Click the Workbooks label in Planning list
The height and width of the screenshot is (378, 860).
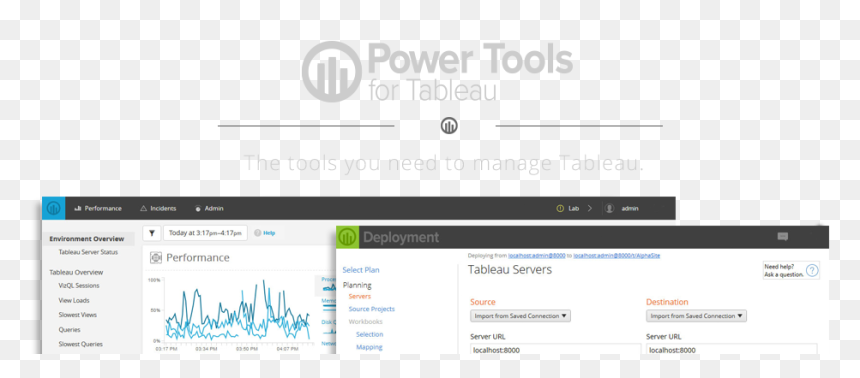[365, 321]
